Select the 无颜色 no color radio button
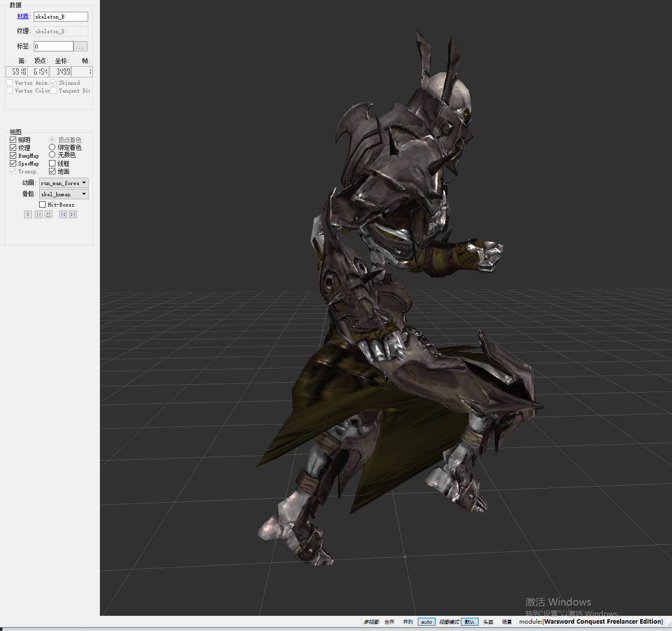672x631 pixels. coord(52,155)
